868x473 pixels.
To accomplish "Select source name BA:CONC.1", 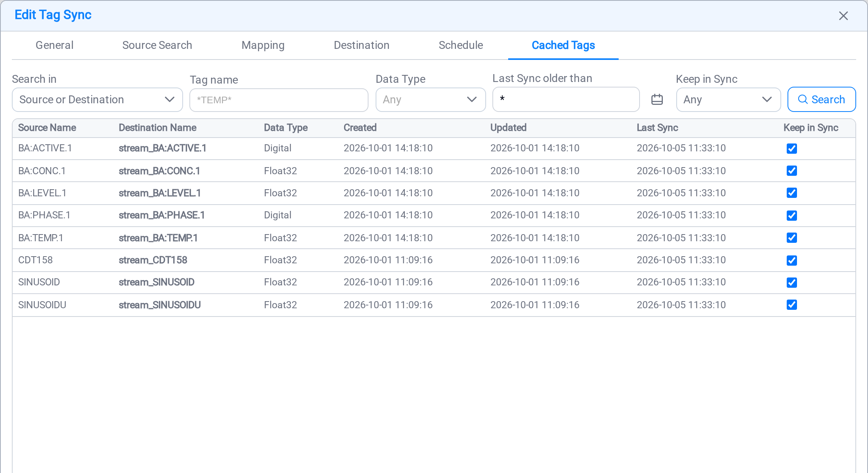I will (x=42, y=171).
